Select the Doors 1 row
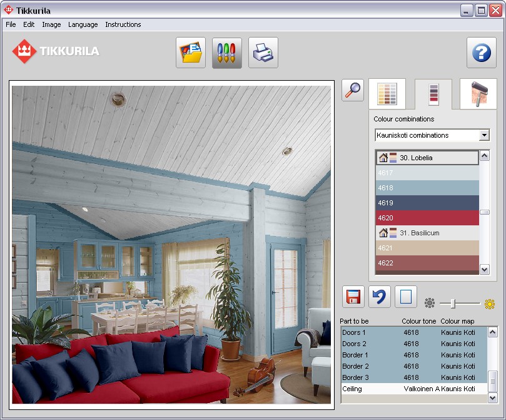 click(414, 332)
